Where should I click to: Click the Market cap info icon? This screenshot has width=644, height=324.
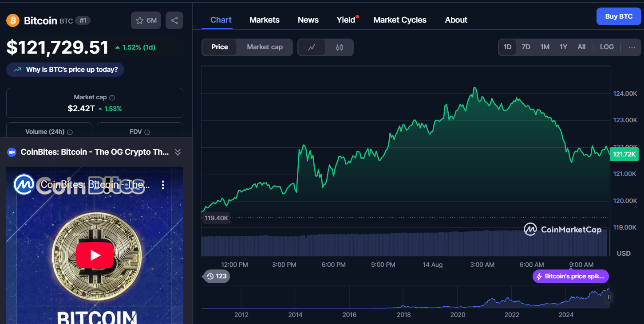(112, 98)
